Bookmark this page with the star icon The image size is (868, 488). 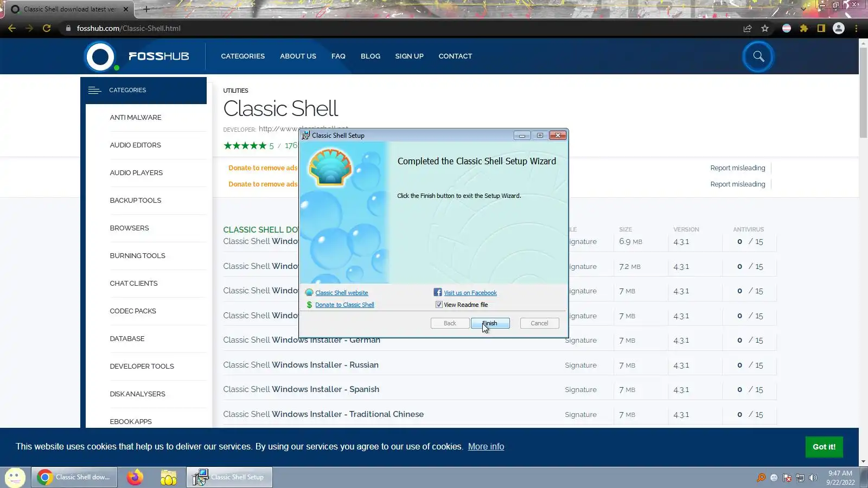(x=765, y=28)
